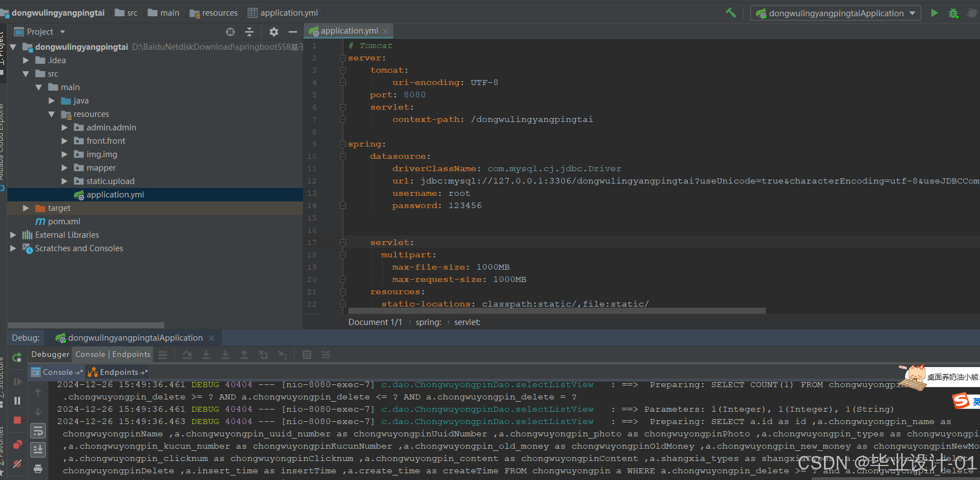Click the Build Project hammer icon
Image resolution: width=980 pixels, height=480 pixels.
click(x=731, y=13)
